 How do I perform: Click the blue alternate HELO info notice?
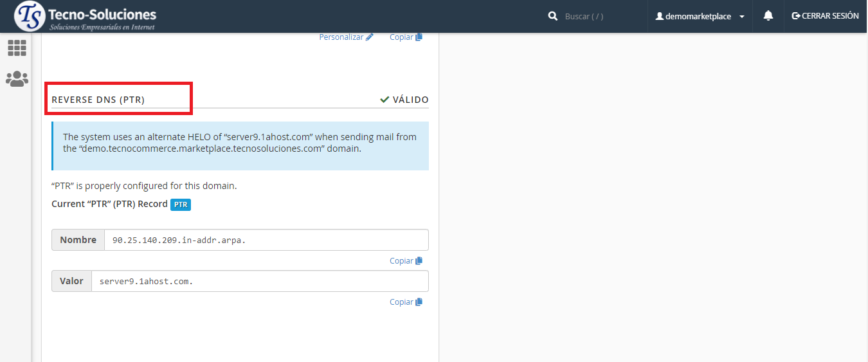pyautogui.click(x=240, y=143)
